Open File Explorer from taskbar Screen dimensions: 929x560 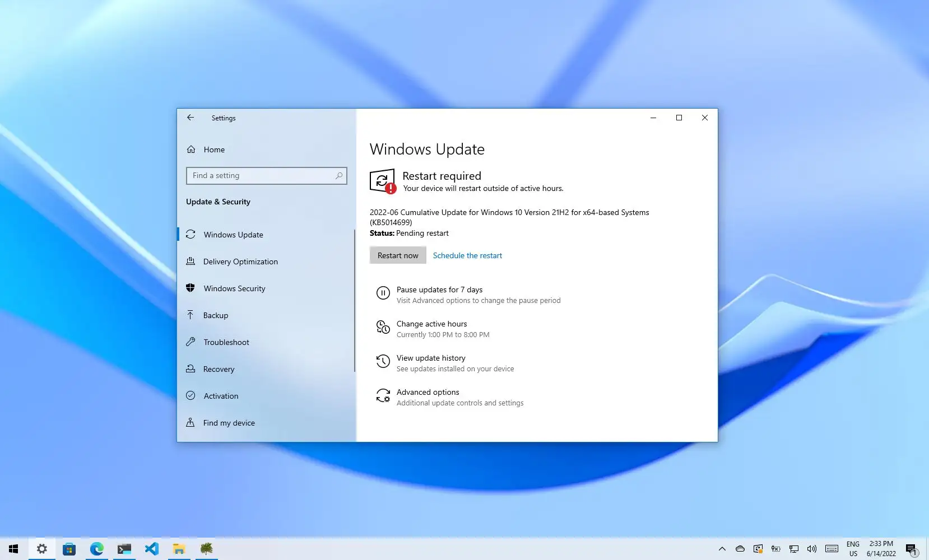coord(179,549)
